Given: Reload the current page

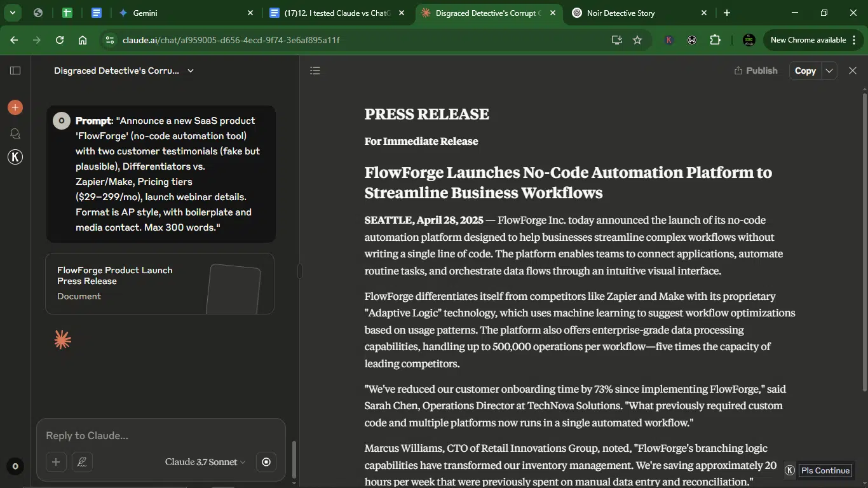Looking at the screenshot, I should point(60,40).
